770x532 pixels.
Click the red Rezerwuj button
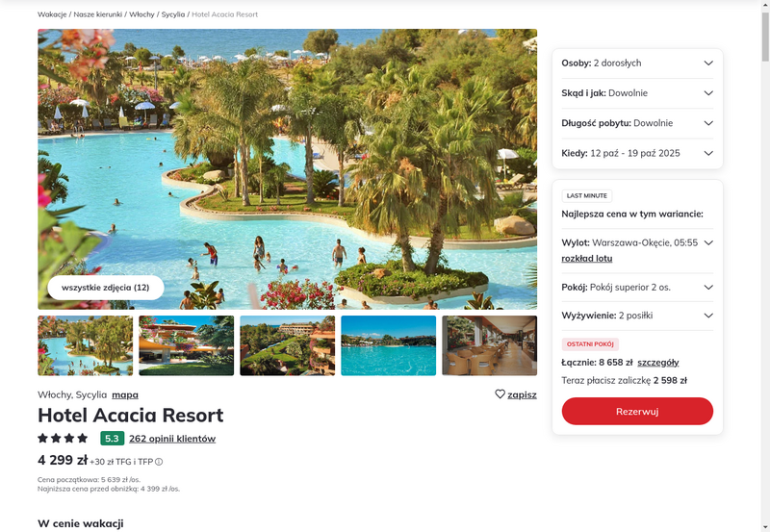click(x=637, y=412)
